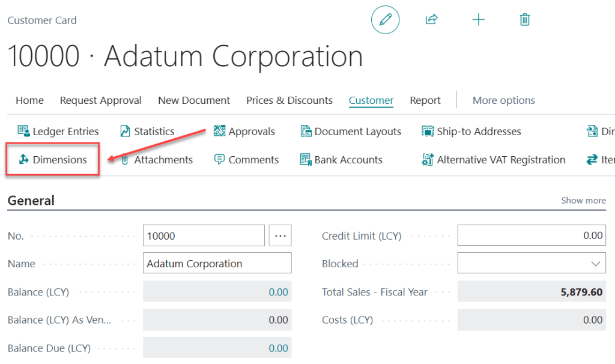The height and width of the screenshot is (364, 615).
Task: Open Document Layouts
Action: [351, 131]
